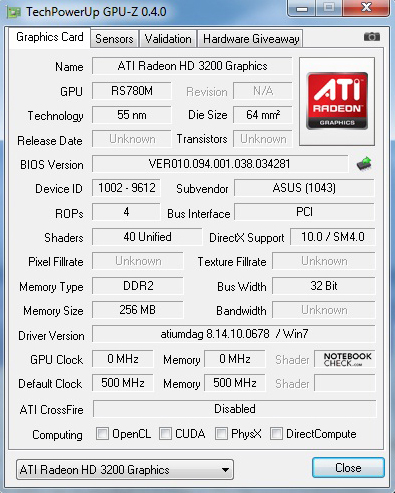Click the ROPs value 4
Screen dimensions: 395x493
(126, 212)
